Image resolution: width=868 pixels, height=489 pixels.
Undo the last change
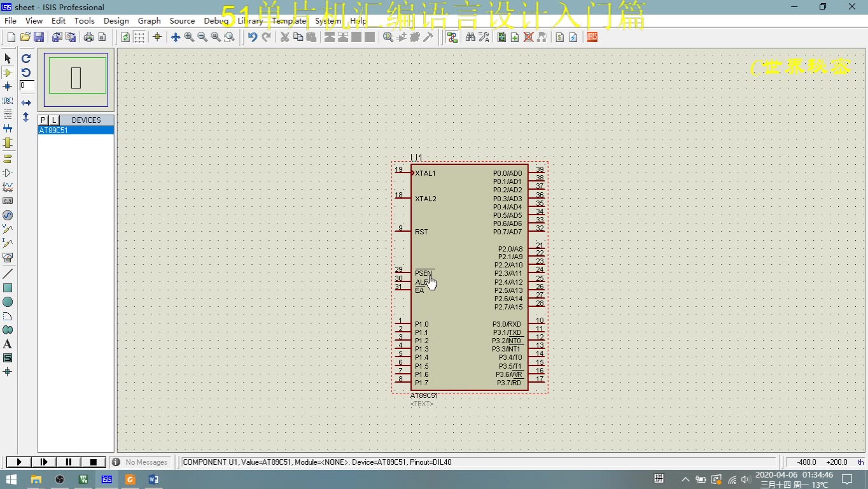(x=253, y=38)
